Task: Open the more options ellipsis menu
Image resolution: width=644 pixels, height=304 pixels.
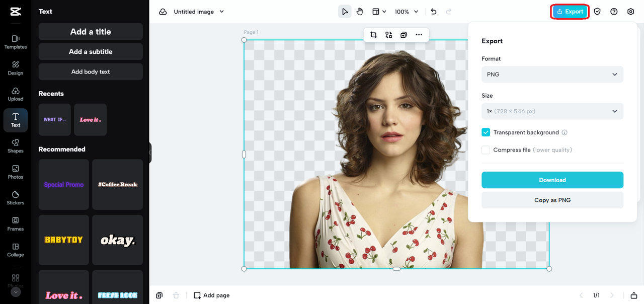Action: coord(419,35)
